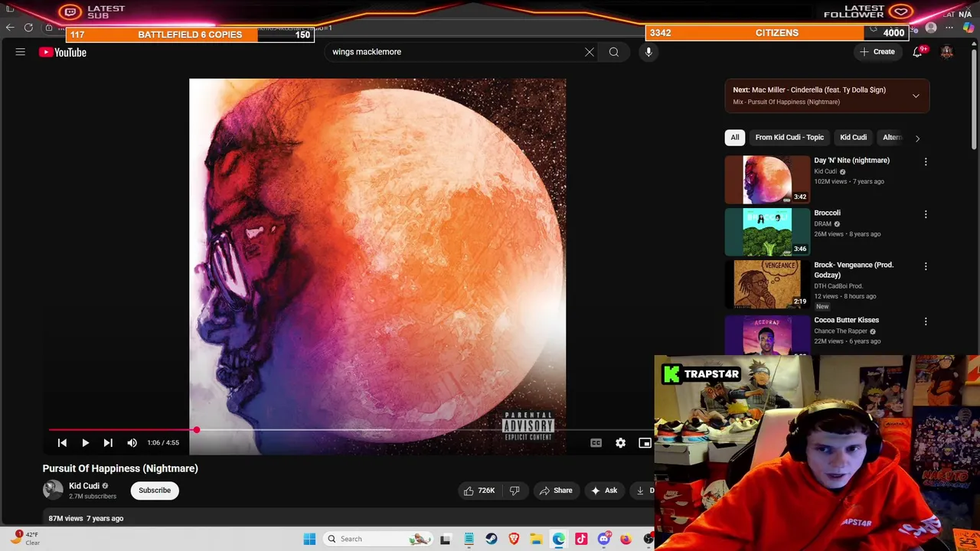Open Task View on taskbar
This screenshot has height=551, width=980.
[446, 539]
